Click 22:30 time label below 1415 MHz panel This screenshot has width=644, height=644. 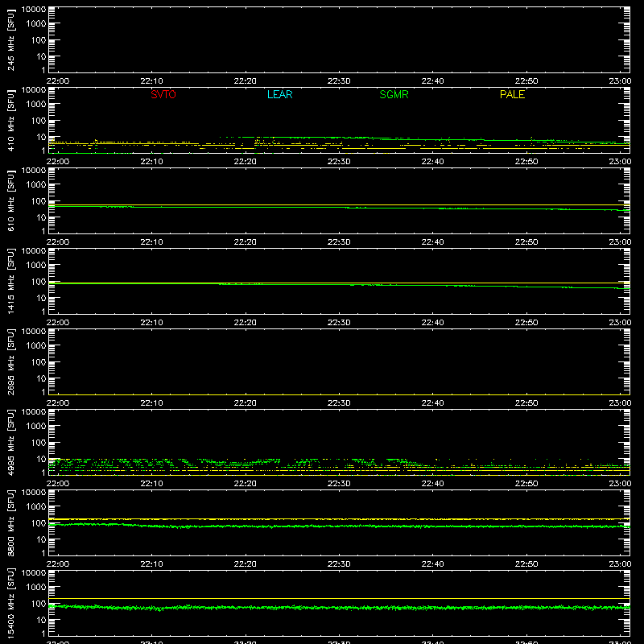click(x=339, y=323)
